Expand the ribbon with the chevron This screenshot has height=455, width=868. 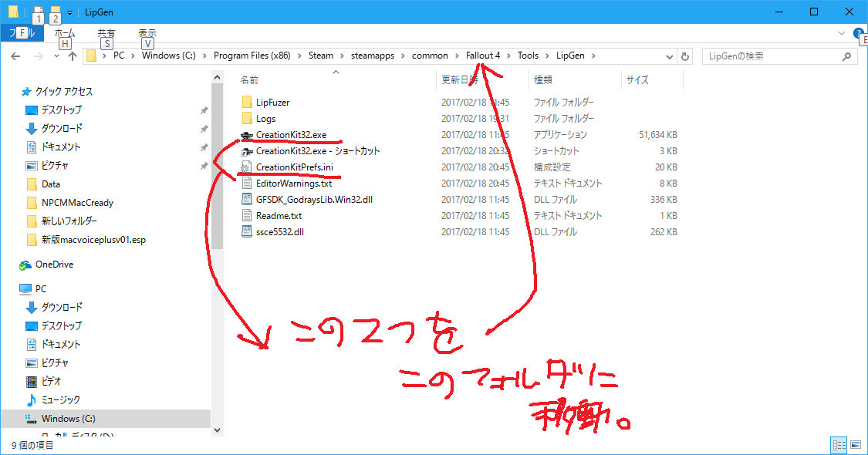click(x=842, y=34)
